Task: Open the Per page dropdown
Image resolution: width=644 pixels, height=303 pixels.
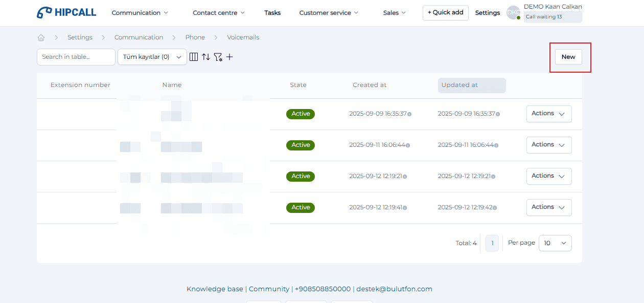Action: coord(555,243)
